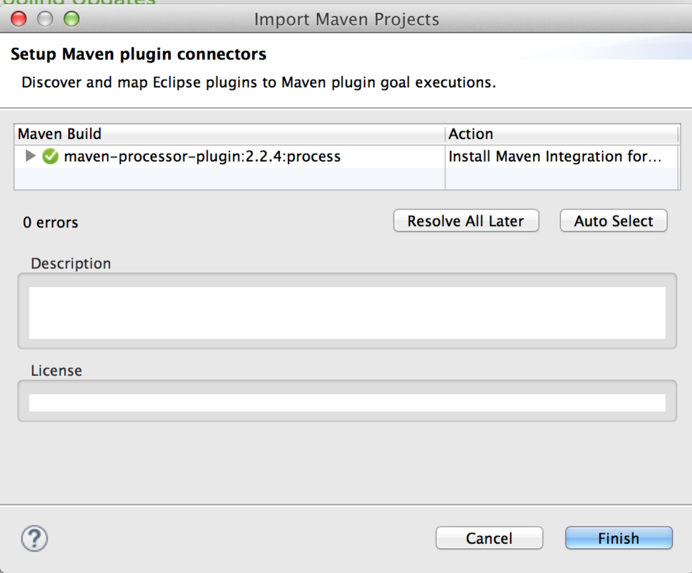Finish the Maven project import

point(618,538)
